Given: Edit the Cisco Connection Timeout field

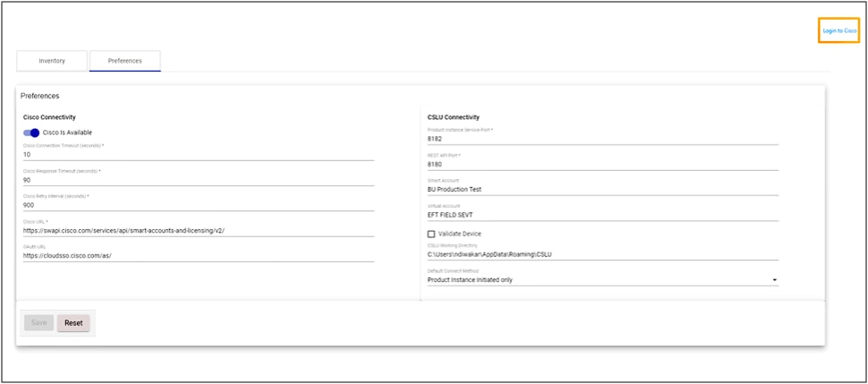Looking at the screenshot, I should pyautogui.click(x=199, y=155).
